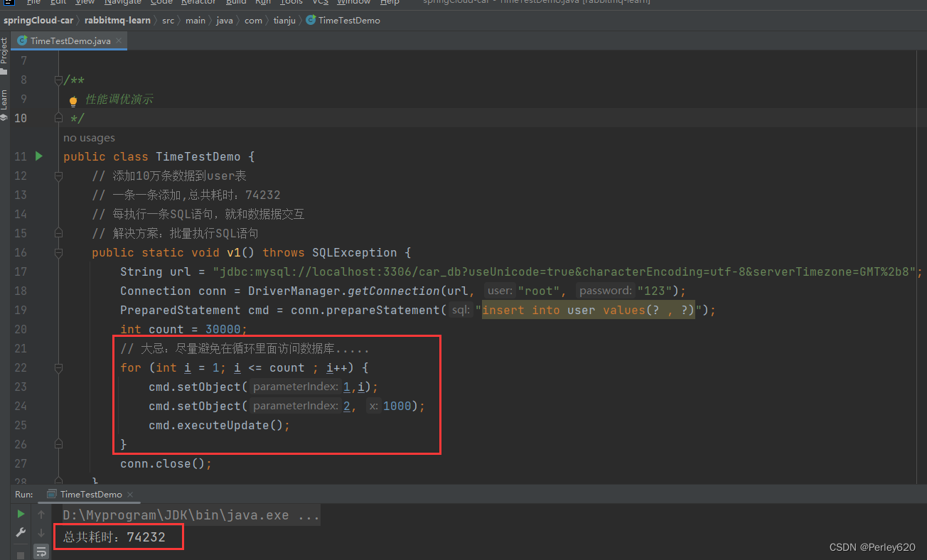Click the 'no usages' inlay hint
The image size is (927, 560).
[89, 137]
